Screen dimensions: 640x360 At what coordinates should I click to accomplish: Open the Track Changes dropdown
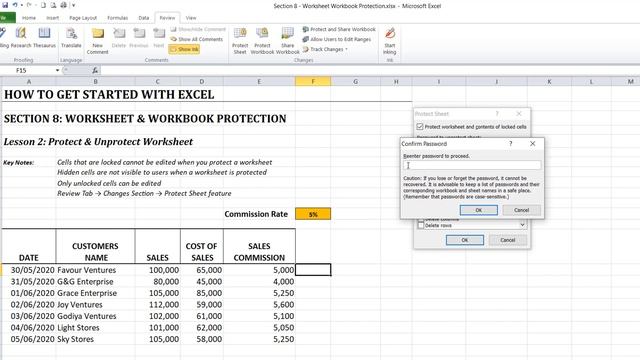coord(325,49)
